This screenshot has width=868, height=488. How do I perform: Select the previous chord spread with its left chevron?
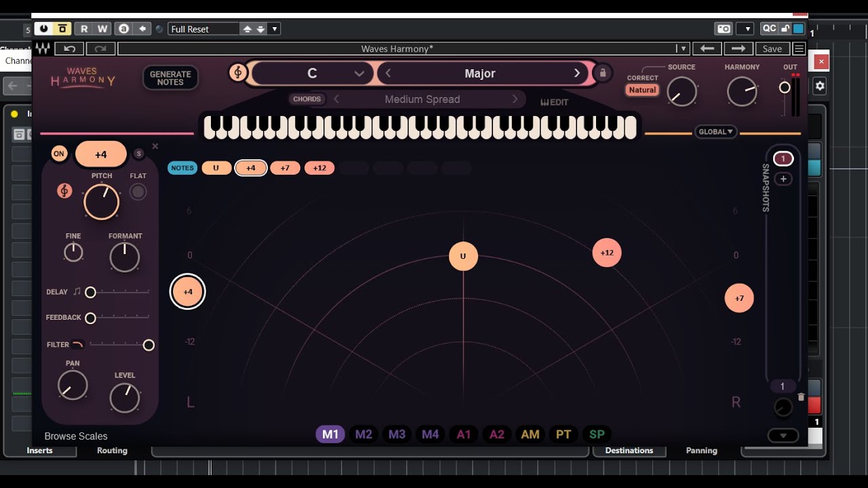[x=336, y=99]
